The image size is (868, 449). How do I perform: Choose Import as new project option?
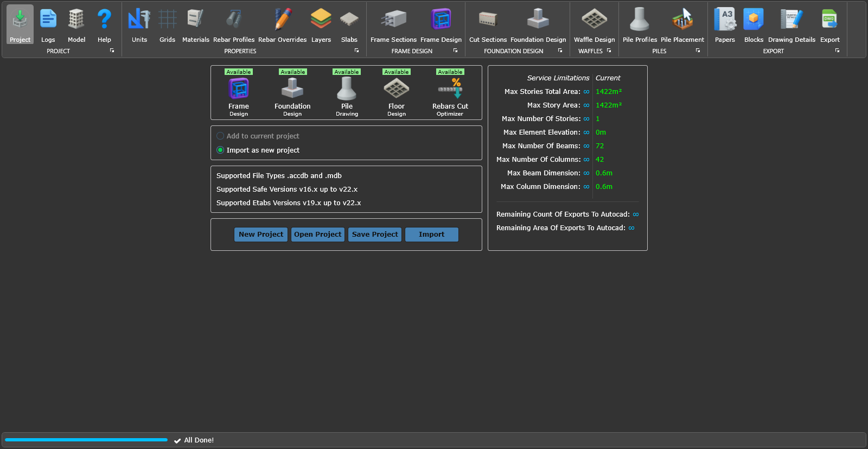[x=220, y=150]
